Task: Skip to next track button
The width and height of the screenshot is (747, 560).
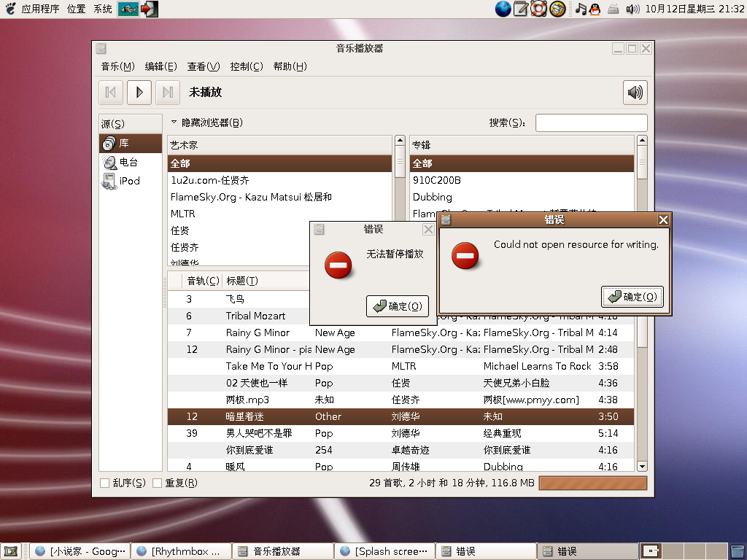Action: (168, 93)
